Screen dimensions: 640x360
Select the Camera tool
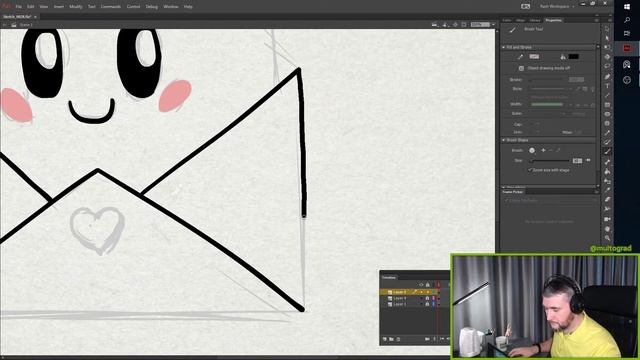[x=607, y=219]
